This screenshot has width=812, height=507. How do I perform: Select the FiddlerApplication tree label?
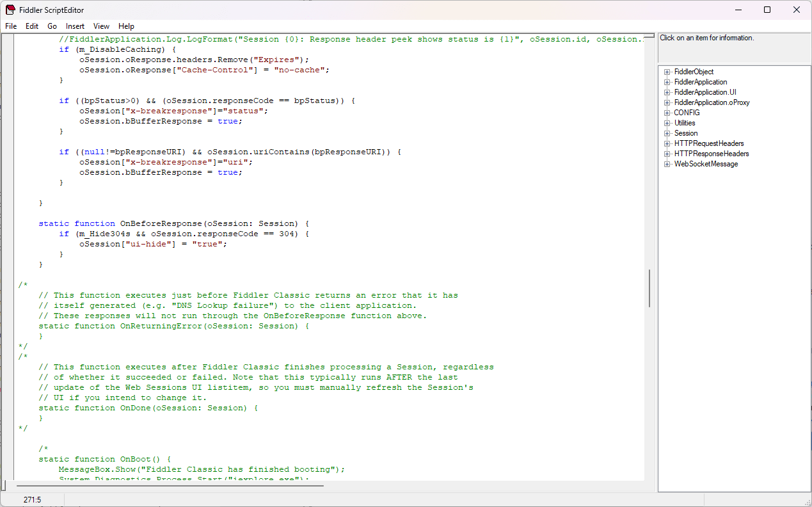coord(701,82)
